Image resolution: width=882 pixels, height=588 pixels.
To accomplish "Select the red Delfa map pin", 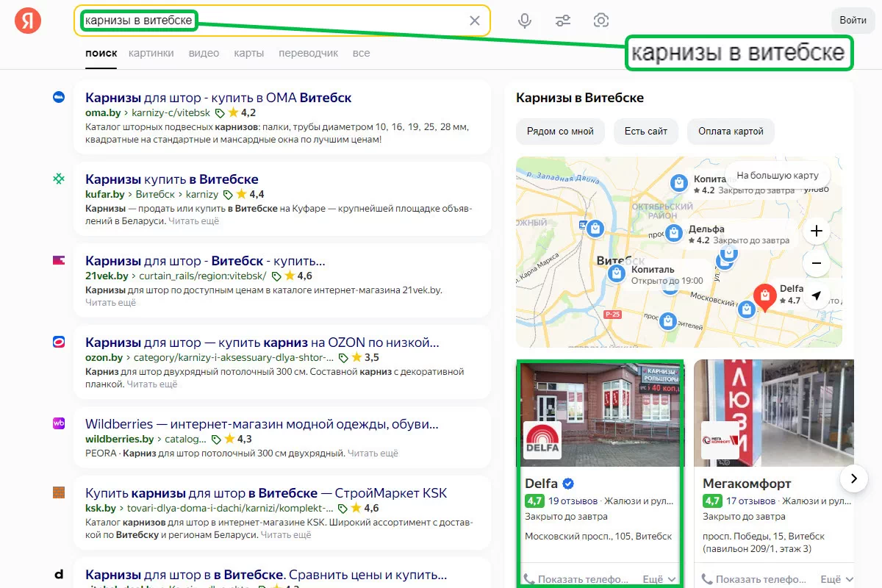I will [x=765, y=296].
